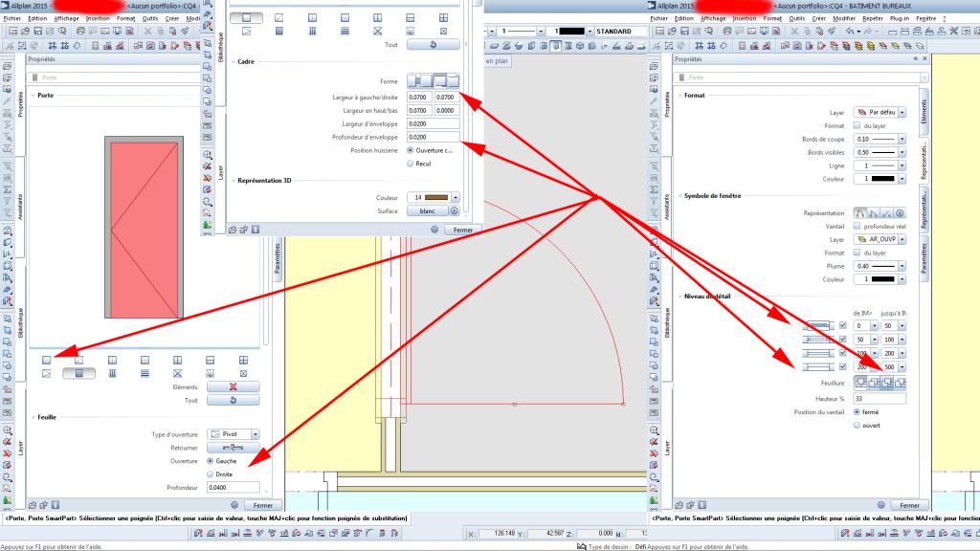This screenshot has height=551, width=980.
Task: Tick 'du layer' checkbox under the Format section
Action: [857, 125]
